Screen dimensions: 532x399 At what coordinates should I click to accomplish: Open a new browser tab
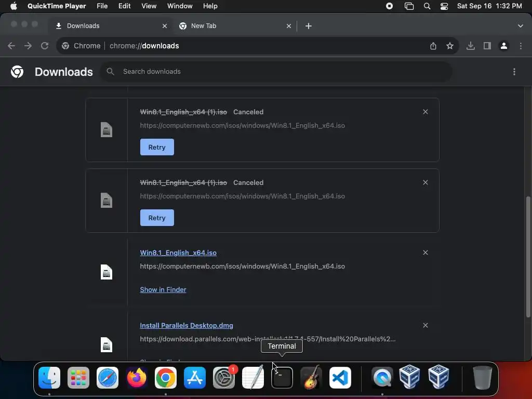[309, 26]
